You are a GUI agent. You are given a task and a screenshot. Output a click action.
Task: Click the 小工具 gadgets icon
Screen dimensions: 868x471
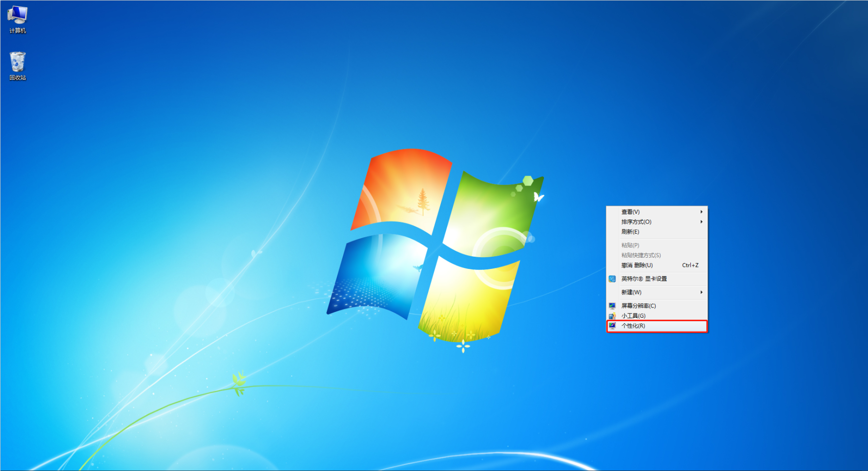[x=612, y=316]
